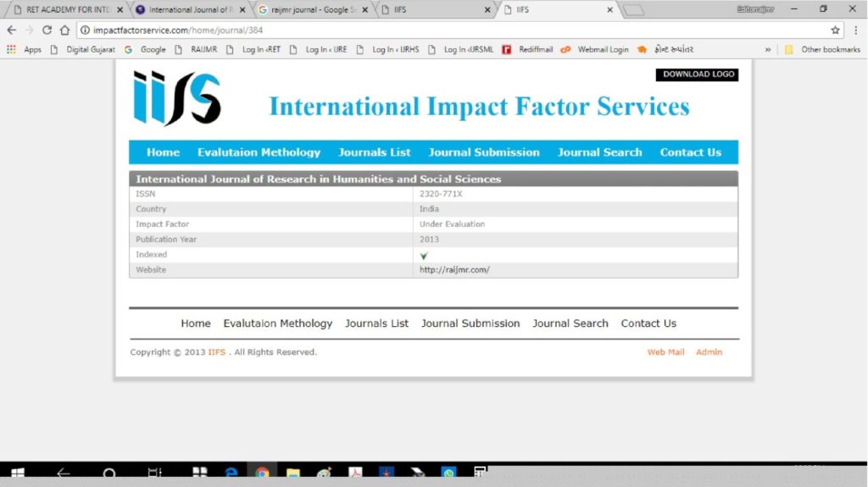
Task: Bookmark this page with the star icon
Action: pyautogui.click(x=835, y=30)
